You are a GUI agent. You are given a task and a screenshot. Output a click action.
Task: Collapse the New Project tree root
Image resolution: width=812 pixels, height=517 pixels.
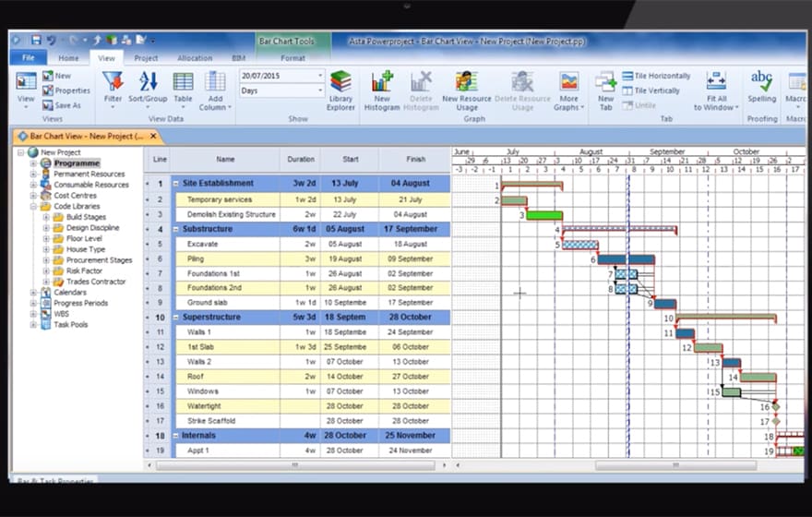20,152
